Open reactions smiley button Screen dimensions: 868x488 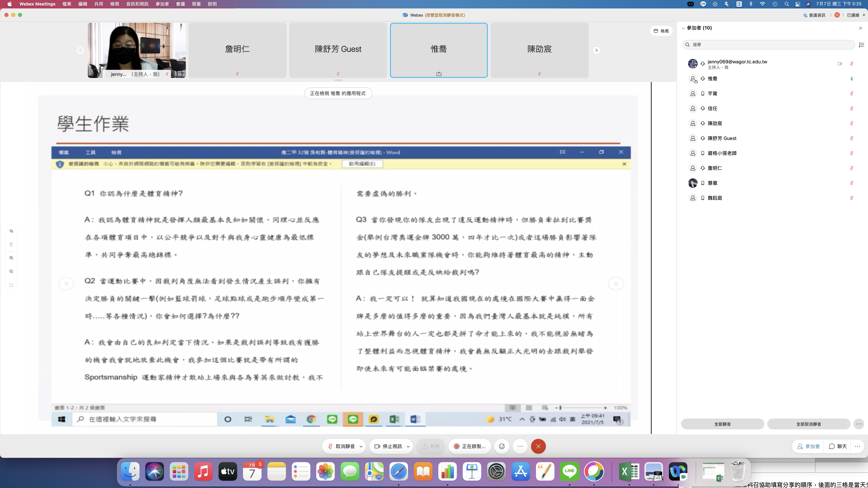click(x=502, y=446)
